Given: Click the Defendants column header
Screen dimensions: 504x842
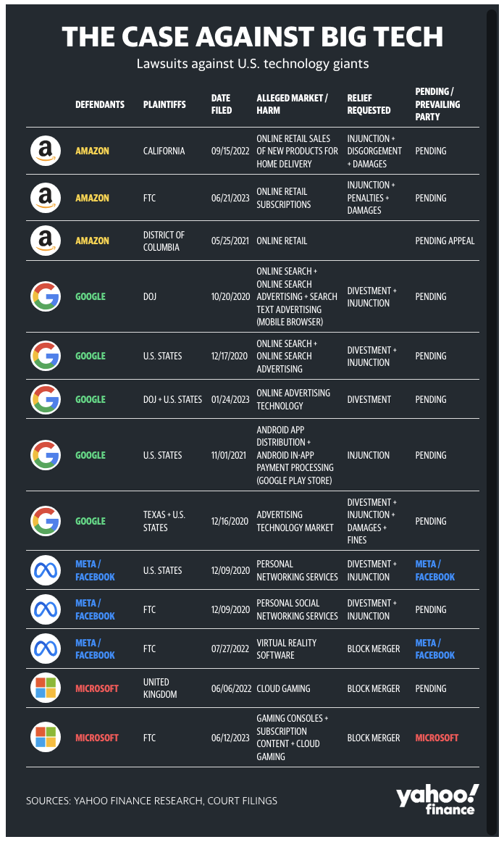Looking at the screenshot, I should click(100, 104).
